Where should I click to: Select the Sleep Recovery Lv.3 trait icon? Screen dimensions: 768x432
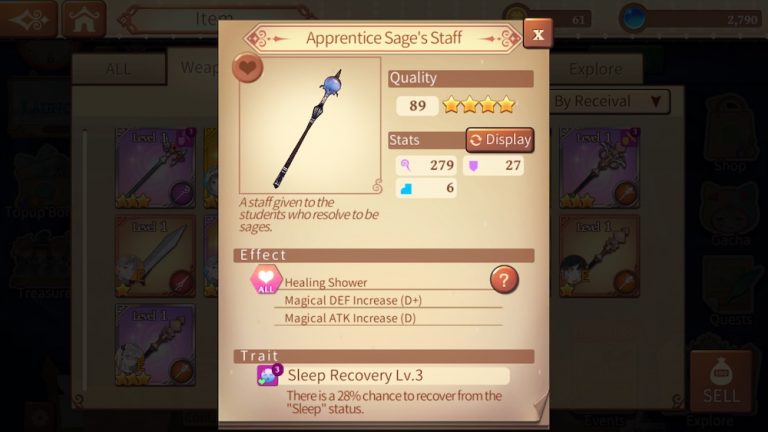[x=269, y=376]
